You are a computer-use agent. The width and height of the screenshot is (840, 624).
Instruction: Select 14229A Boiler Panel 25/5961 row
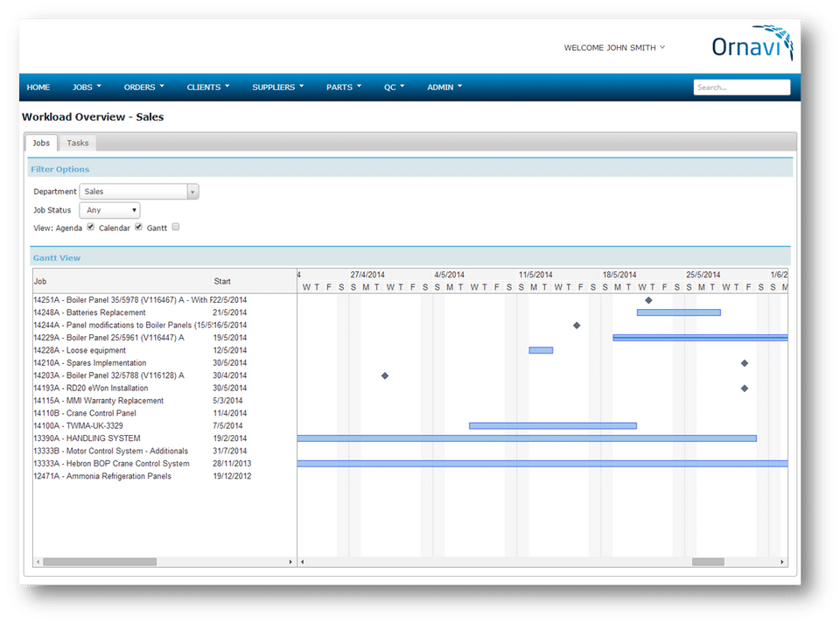tap(164, 338)
